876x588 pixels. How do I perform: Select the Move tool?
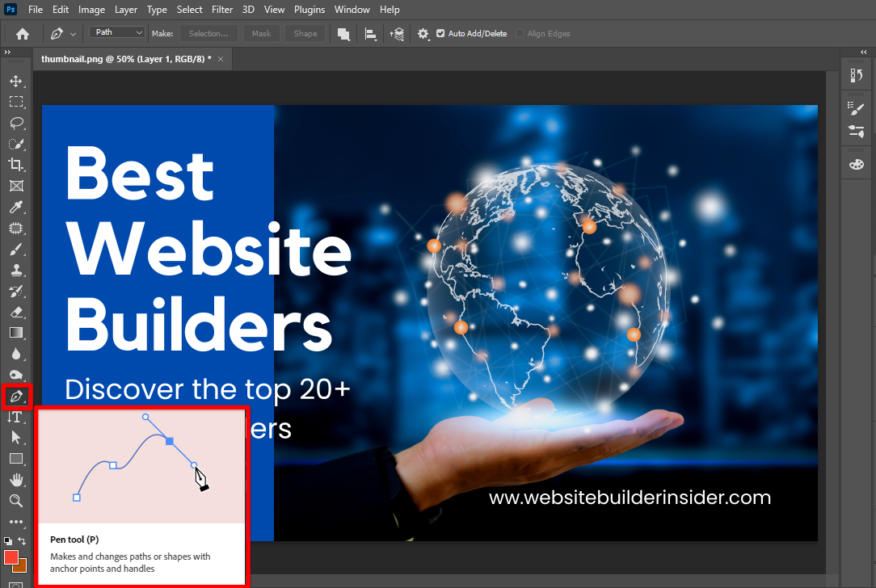click(16, 81)
